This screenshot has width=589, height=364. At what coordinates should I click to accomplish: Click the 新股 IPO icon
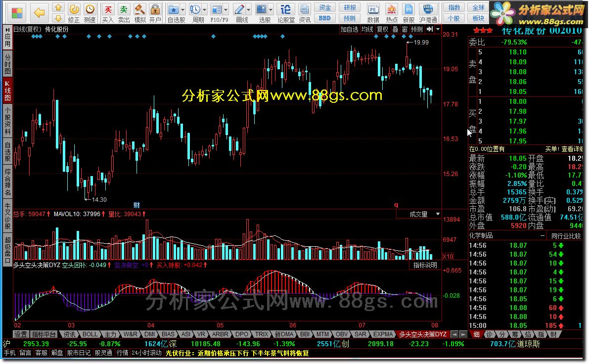408,10
